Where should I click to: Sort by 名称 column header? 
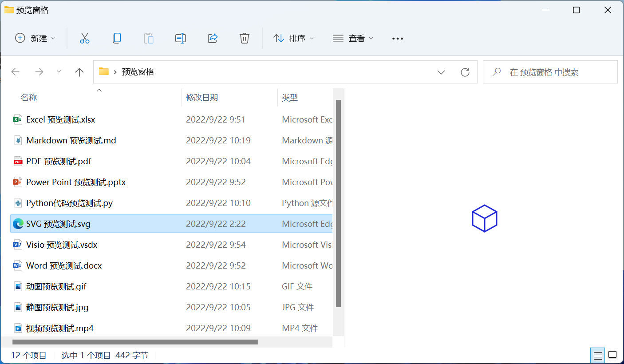click(x=29, y=98)
